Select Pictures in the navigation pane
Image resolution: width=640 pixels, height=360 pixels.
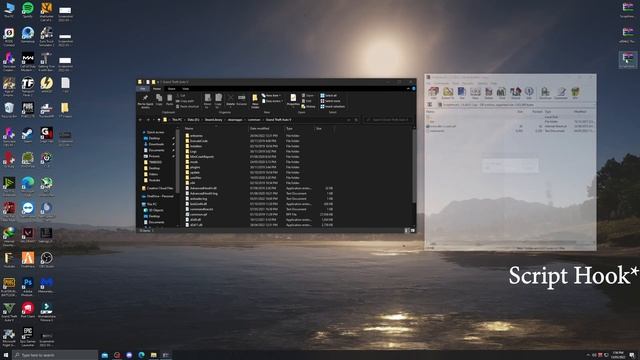click(154, 156)
